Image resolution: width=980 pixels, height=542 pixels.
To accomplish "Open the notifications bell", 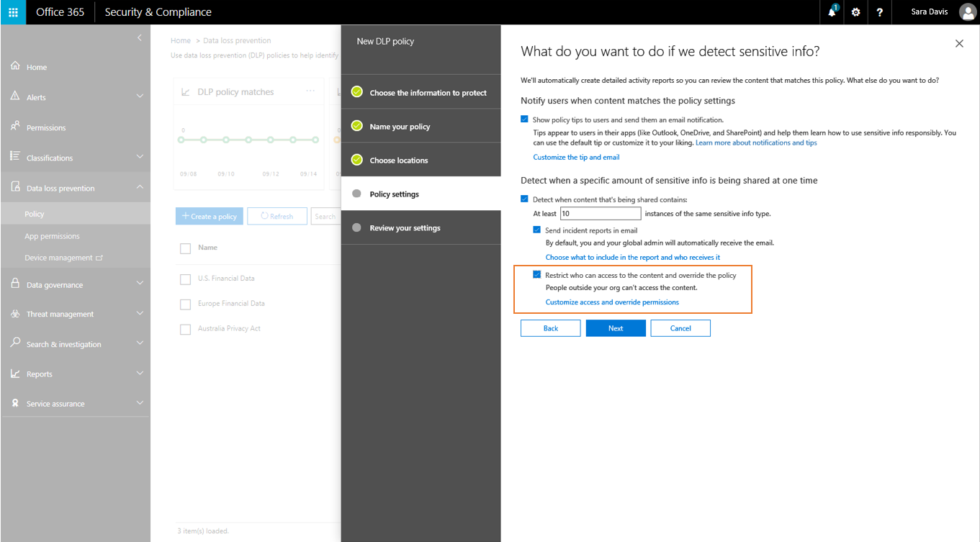I will (x=832, y=12).
